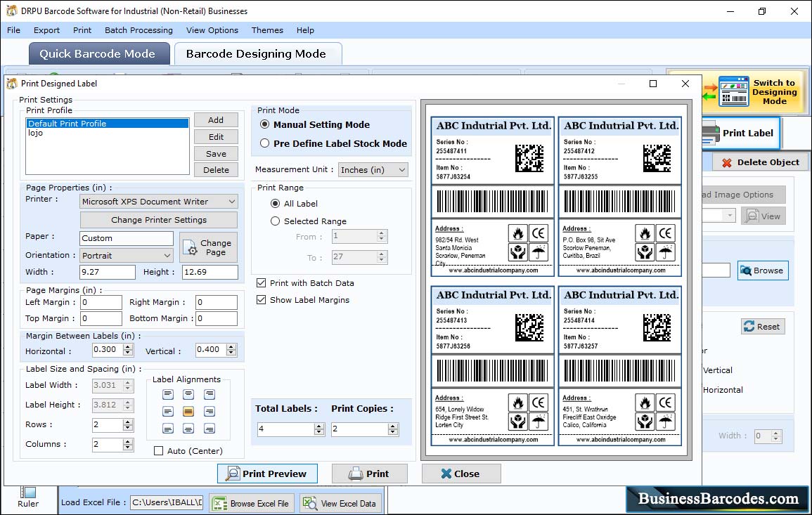The width and height of the screenshot is (812, 515).
Task: Click the Edit profile button
Action: click(x=216, y=137)
